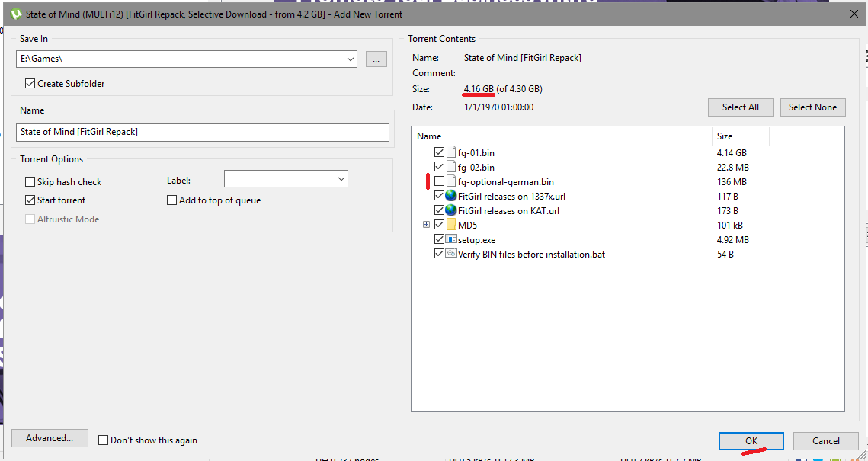Image resolution: width=868 pixels, height=461 pixels.
Task: Close the Add New Torrent dialog
Action: coord(854,14)
